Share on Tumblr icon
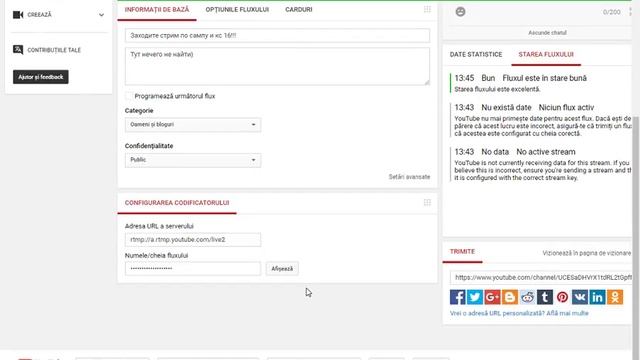The width and height of the screenshot is (640, 360). (545, 297)
